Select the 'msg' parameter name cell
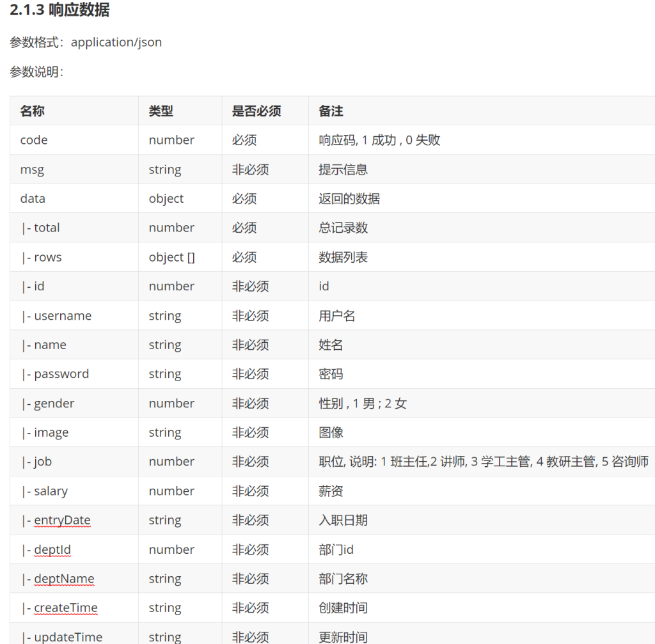655x644 pixels. pyautogui.click(x=32, y=169)
